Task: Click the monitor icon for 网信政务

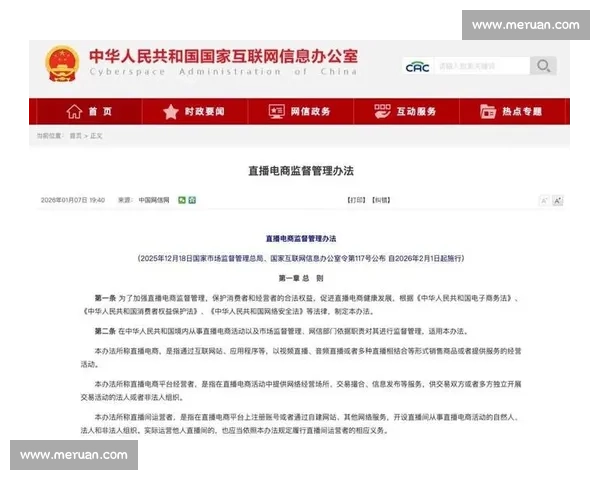Action: pos(276,111)
